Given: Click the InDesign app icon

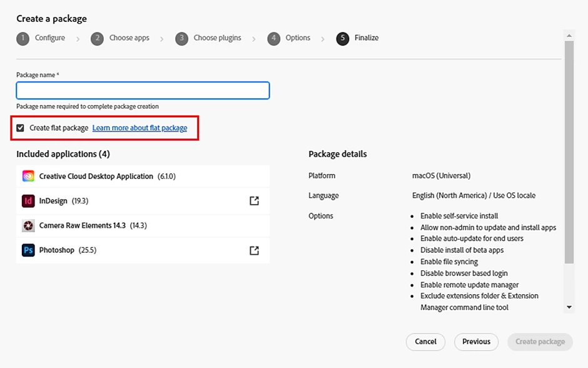Looking at the screenshot, I should pyautogui.click(x=28, y=201).
